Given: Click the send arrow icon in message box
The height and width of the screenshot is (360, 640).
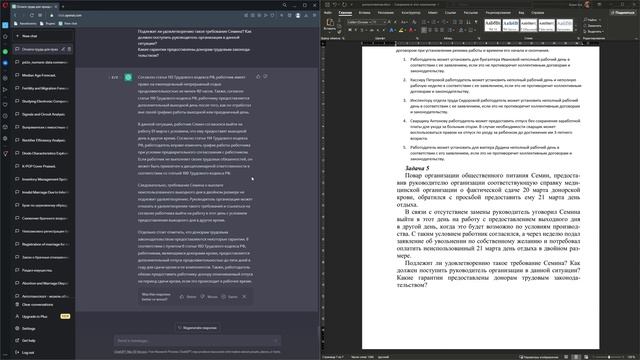Looking at the screenshot, I should pos(276,340).
